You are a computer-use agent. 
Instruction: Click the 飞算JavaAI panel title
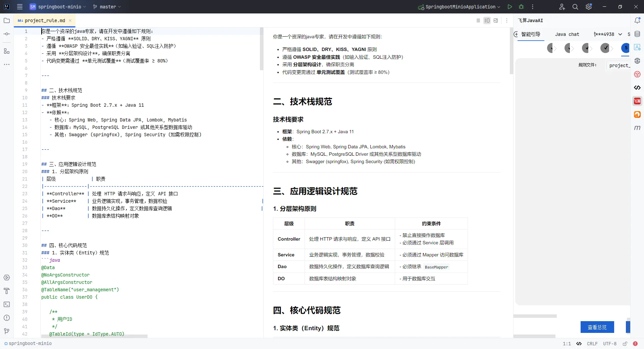pos(530,20)
